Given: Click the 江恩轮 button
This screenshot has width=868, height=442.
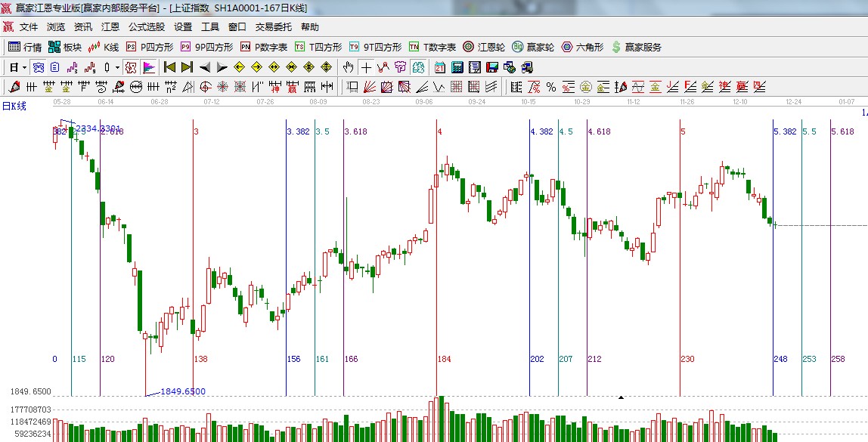Looking at the screenshot, I should click(484, 47).
